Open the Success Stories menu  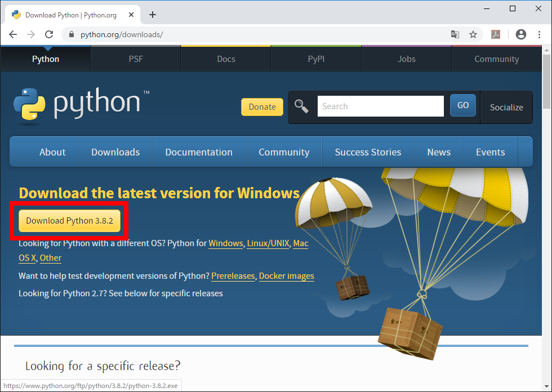pyautogui.click(x=368, y=152)
